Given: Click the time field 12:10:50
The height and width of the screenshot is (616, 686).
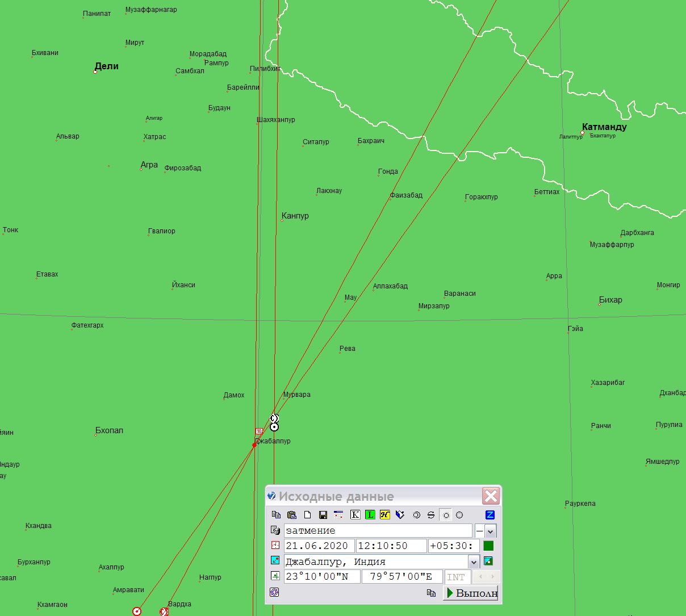Looking at the screenshot, I should [x=391, y=546].
